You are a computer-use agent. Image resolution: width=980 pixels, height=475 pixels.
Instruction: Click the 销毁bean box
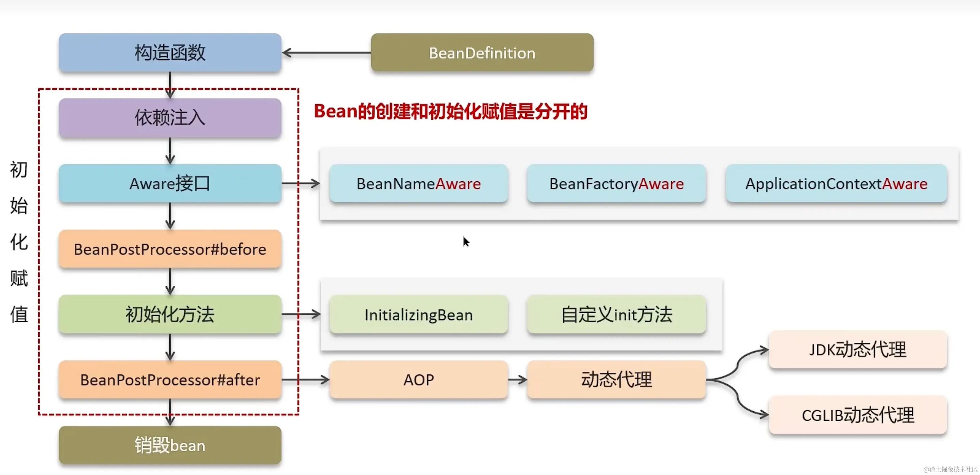point(170,445)
